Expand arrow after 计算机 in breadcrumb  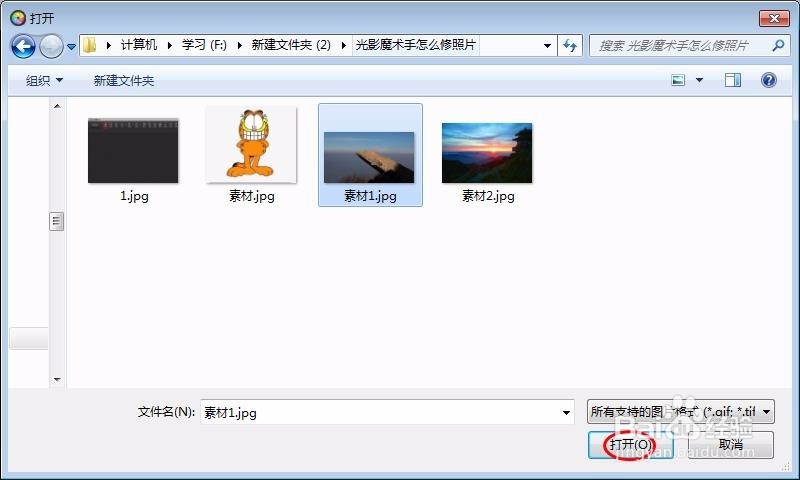tap(169, 45)
